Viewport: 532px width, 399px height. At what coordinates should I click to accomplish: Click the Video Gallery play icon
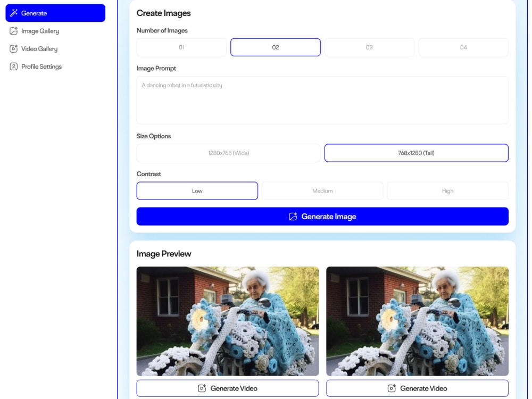[14, 48]
